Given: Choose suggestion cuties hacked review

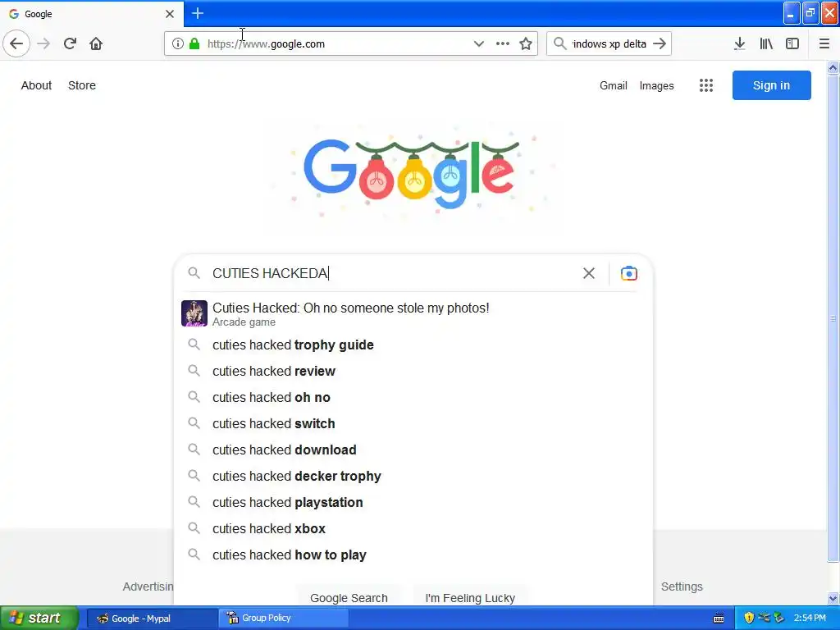Looking at the screenshot, I should [x=413, y=372].
